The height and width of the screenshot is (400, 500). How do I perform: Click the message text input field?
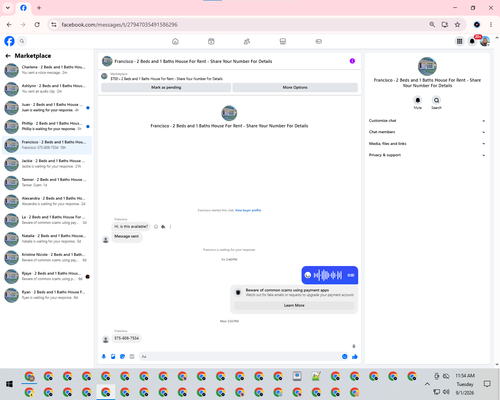pos(240,357)
